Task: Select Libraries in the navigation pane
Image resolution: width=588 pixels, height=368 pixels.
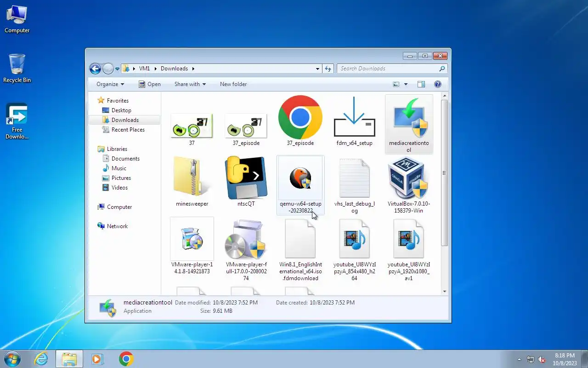Action: coord(117,149)
